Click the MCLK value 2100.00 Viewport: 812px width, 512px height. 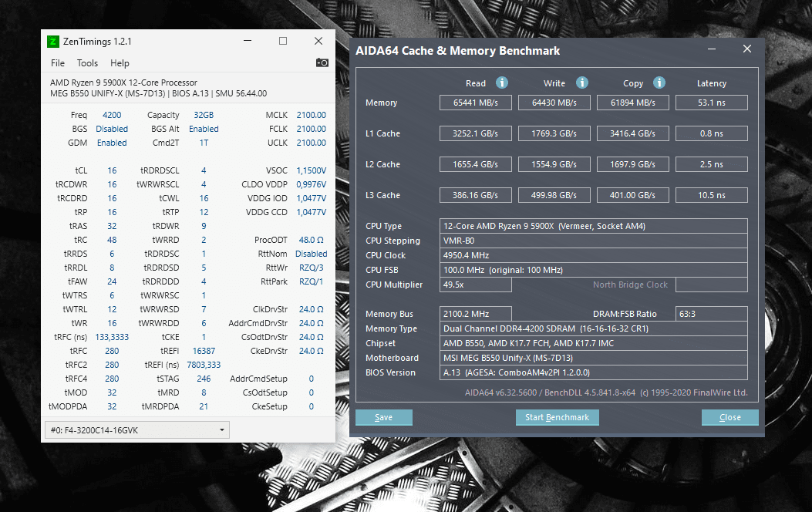(x=312, y=115)
